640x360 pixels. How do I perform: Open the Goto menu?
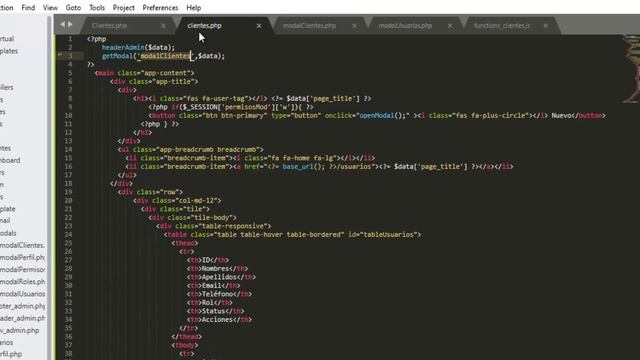73,7
